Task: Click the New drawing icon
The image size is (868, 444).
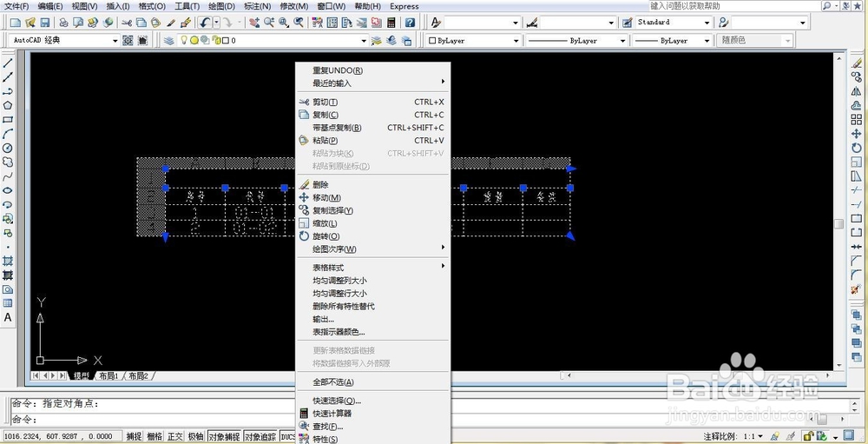Action: 16,23
